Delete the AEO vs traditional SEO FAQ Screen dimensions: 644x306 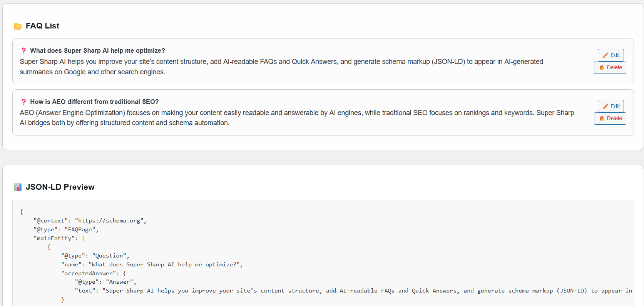point(610,119)
